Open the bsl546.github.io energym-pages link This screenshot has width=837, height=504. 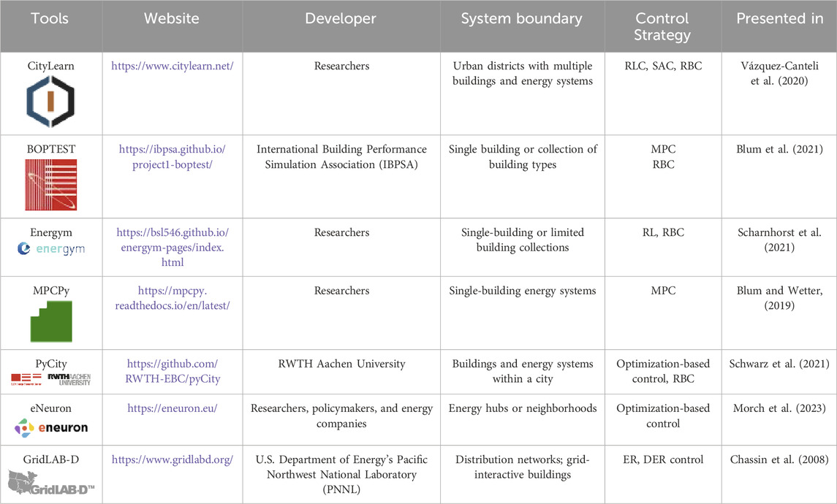click(x=173, y=248)
